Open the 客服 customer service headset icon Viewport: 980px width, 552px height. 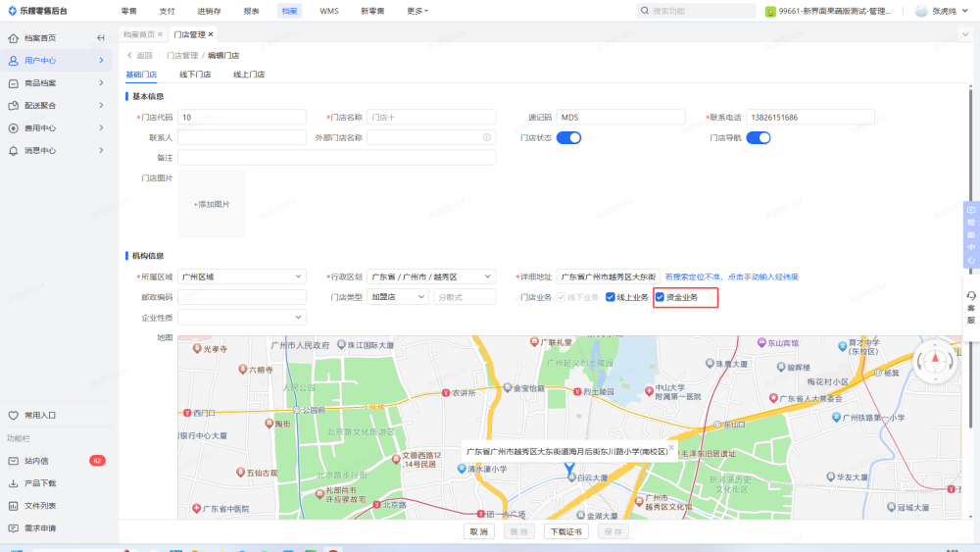click(x=970, y=296)
